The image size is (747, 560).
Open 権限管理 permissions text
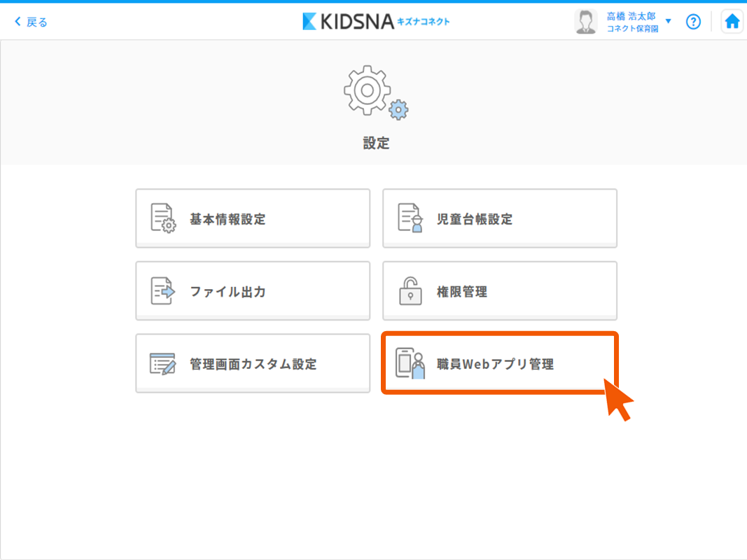click(x=462, y=292)
